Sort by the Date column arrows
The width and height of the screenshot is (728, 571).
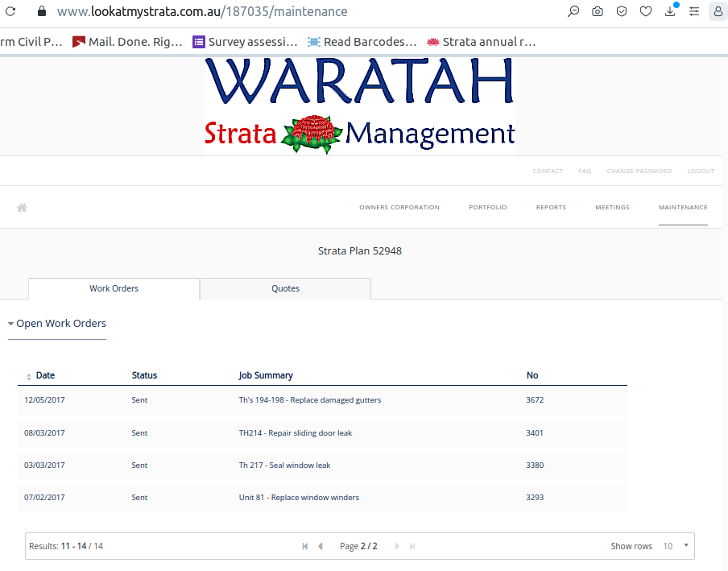point(29,376)
